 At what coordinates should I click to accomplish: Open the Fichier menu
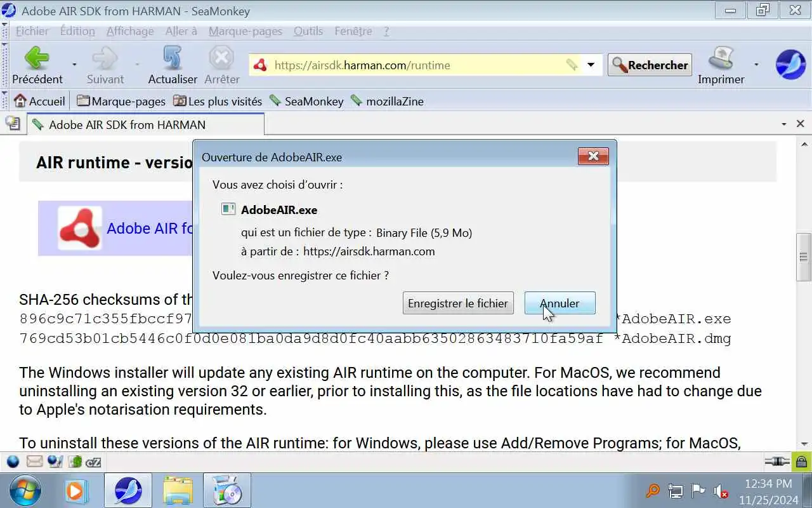pos(32,31)
